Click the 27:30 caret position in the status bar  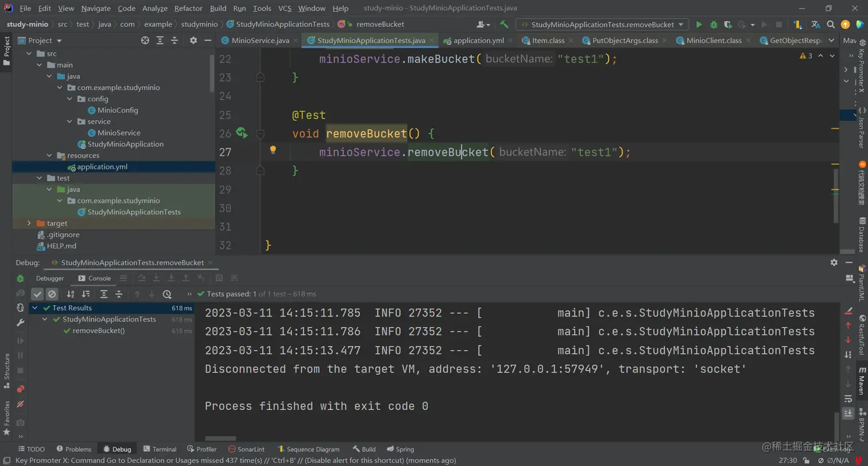pyautogui.click(x=788, y=460)
